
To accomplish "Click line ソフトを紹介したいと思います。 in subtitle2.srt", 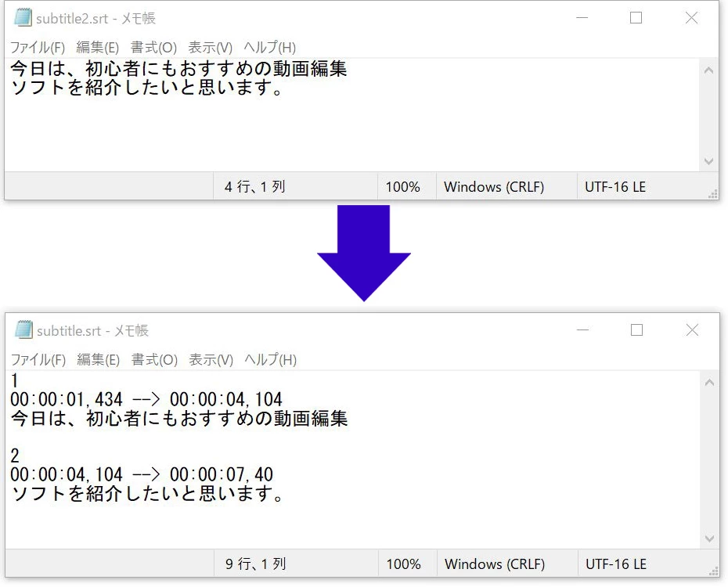I will click(x=146, y=87).
